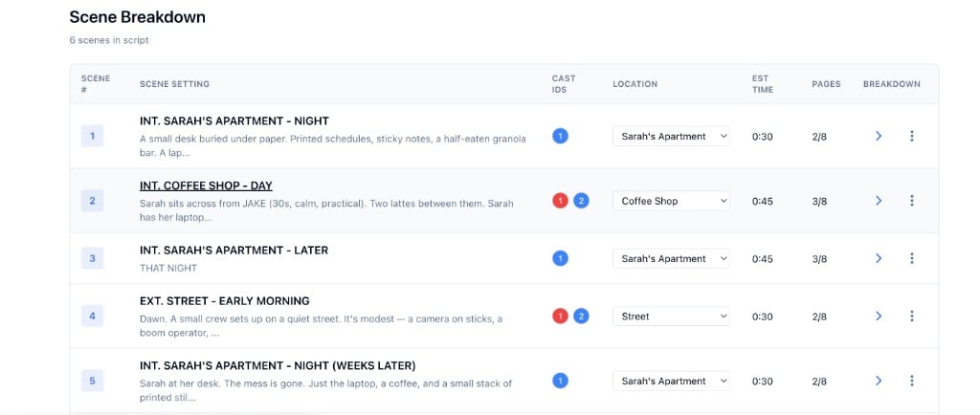The image size is (980, 415).
Task: Open kebab menu for Coffee Shop scene
Action: (912, 200)
